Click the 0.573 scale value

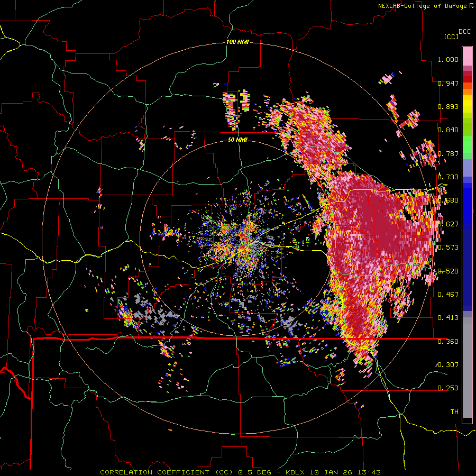[x=448, y=248]
